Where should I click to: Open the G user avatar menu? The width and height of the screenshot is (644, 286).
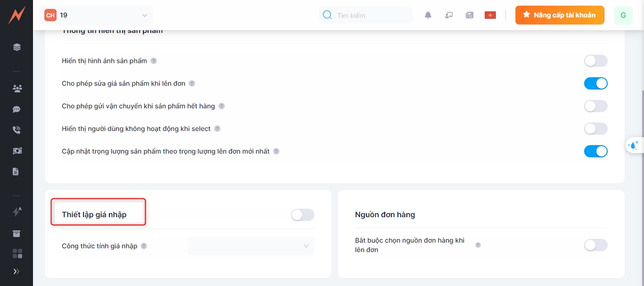tap(623, 15)
